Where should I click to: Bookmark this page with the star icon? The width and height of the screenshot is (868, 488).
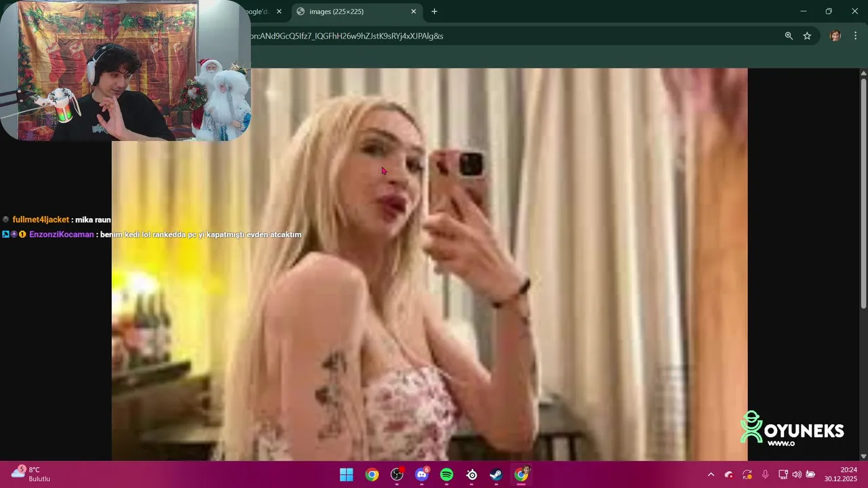(807, 36)
